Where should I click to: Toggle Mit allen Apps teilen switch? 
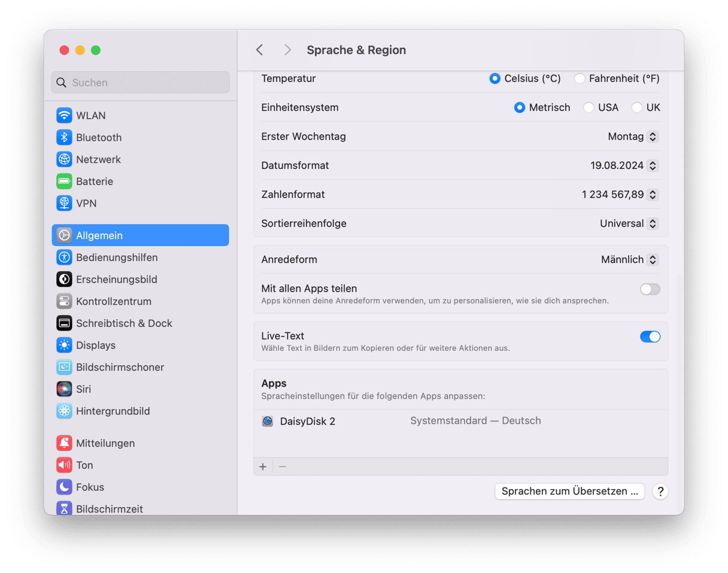[x=650, y=290]
